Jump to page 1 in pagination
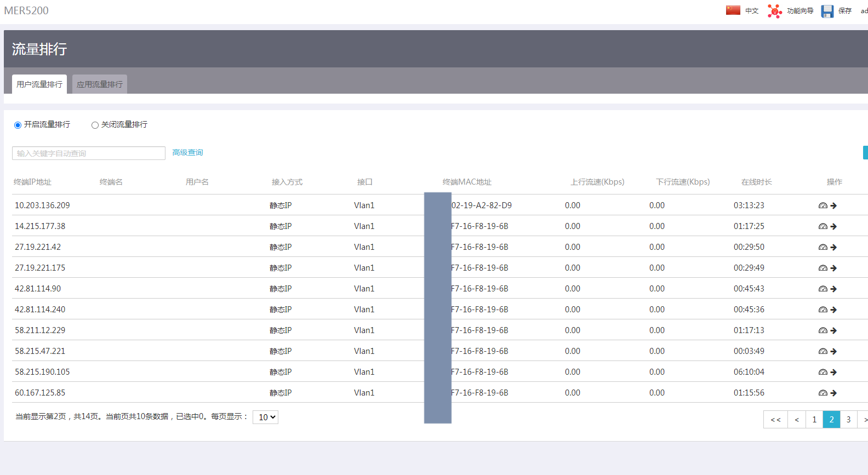 click(814, 420)
